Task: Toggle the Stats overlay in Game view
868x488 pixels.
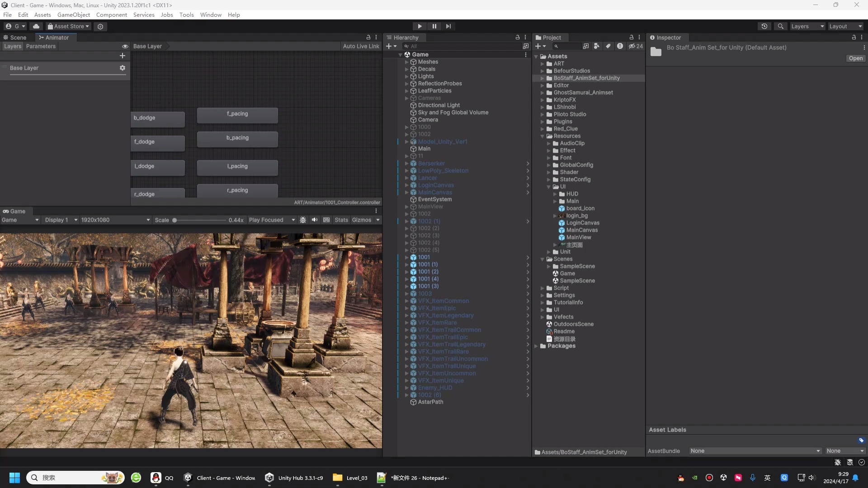Action: [x=341, y=220]
